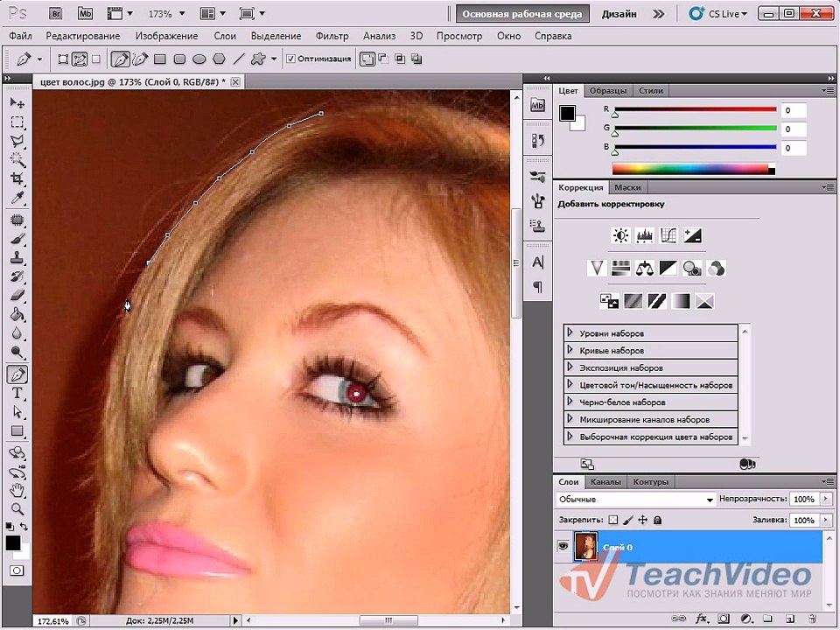Click foreground color swatch in Color panel
Viewport: 840px width, 630px height.
click(567, 113)
